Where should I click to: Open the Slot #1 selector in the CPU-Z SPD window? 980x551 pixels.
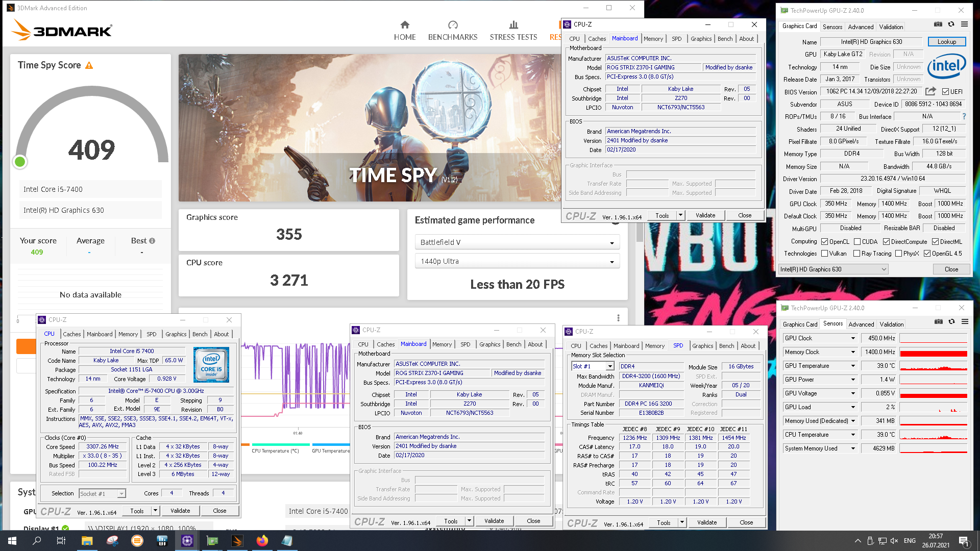[593, 366]
